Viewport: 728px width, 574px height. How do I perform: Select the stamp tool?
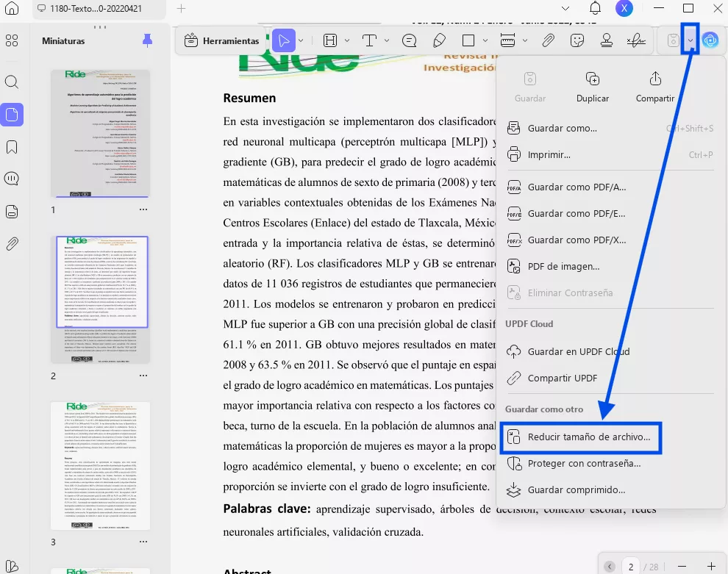pyautogui.click(x=607, y=41)
